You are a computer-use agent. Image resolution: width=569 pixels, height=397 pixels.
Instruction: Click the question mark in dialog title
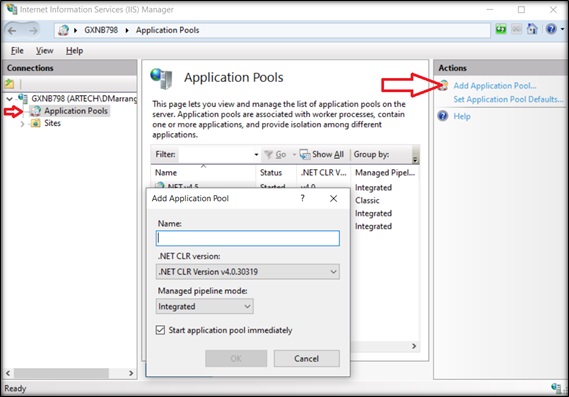coord(303,198)
